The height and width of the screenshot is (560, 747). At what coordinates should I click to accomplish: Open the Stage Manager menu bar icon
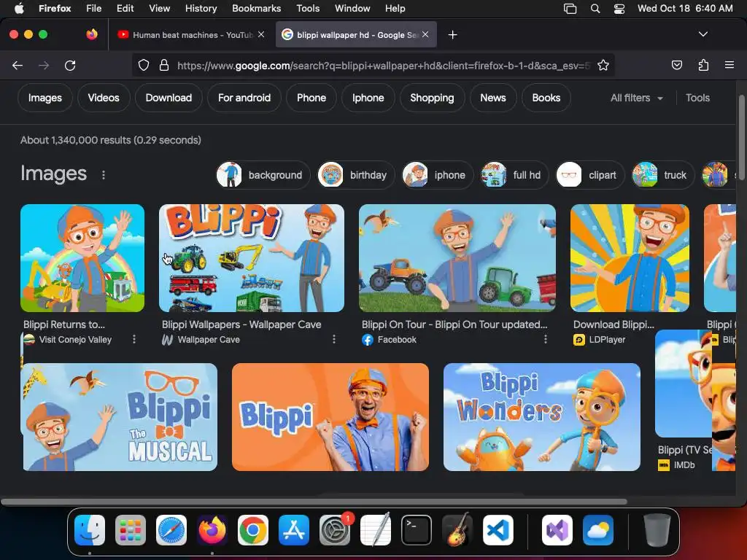570,8
